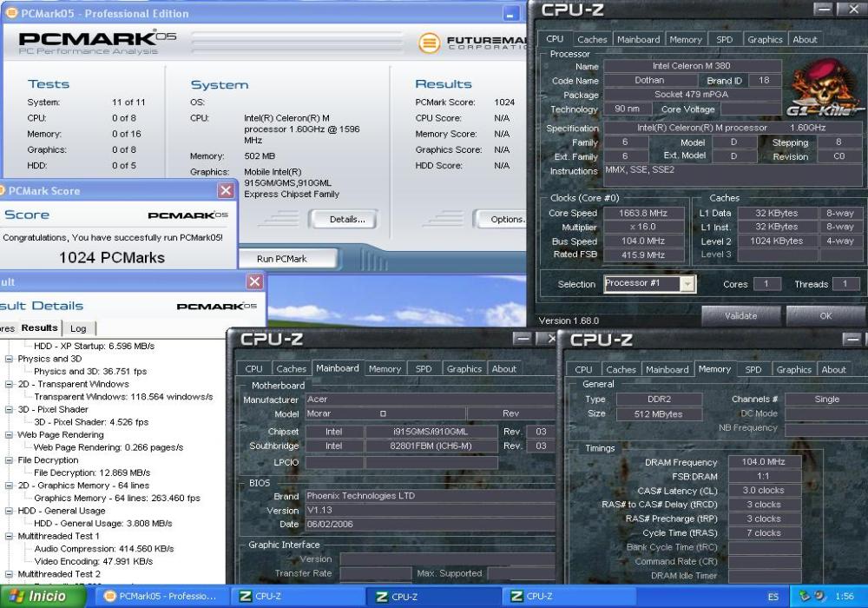Screen dimensions: 868x608
Task: Collapse the HDD - General Usage node
Action: [x=9, y=511]
